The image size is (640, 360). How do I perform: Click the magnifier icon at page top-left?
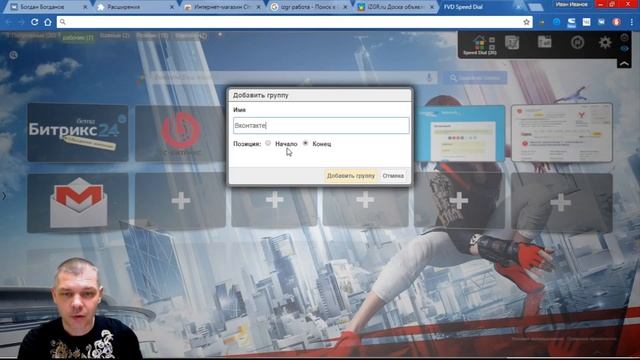tap(13, 55)
